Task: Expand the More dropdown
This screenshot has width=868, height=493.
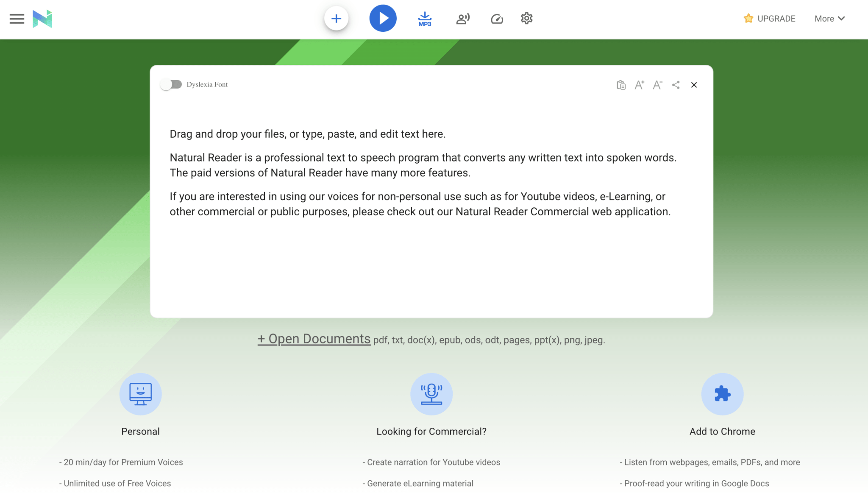Action: 829,19
